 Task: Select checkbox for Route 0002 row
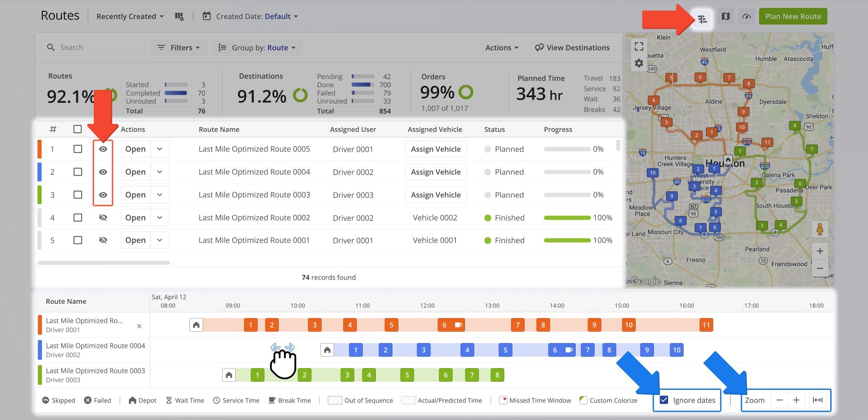(78, 218)
